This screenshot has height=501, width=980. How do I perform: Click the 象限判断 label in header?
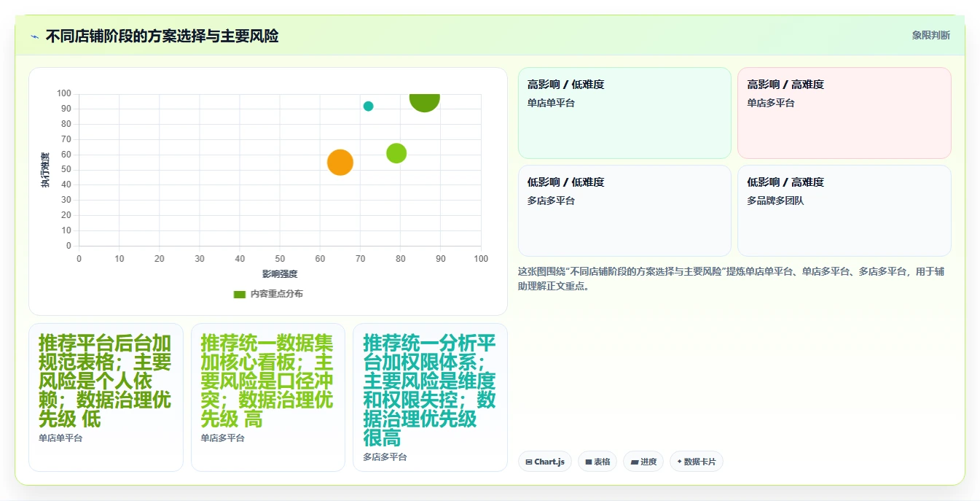930,35
